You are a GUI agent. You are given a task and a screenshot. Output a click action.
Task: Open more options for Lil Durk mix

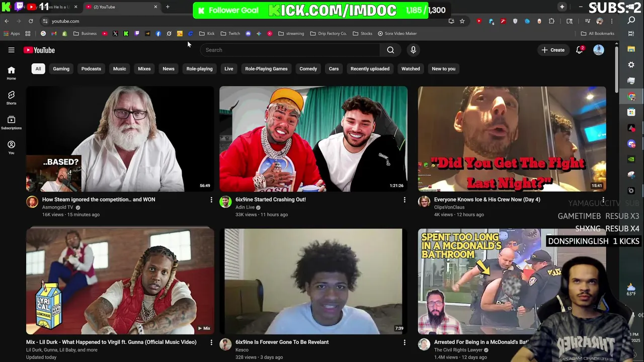coord(211,342)
